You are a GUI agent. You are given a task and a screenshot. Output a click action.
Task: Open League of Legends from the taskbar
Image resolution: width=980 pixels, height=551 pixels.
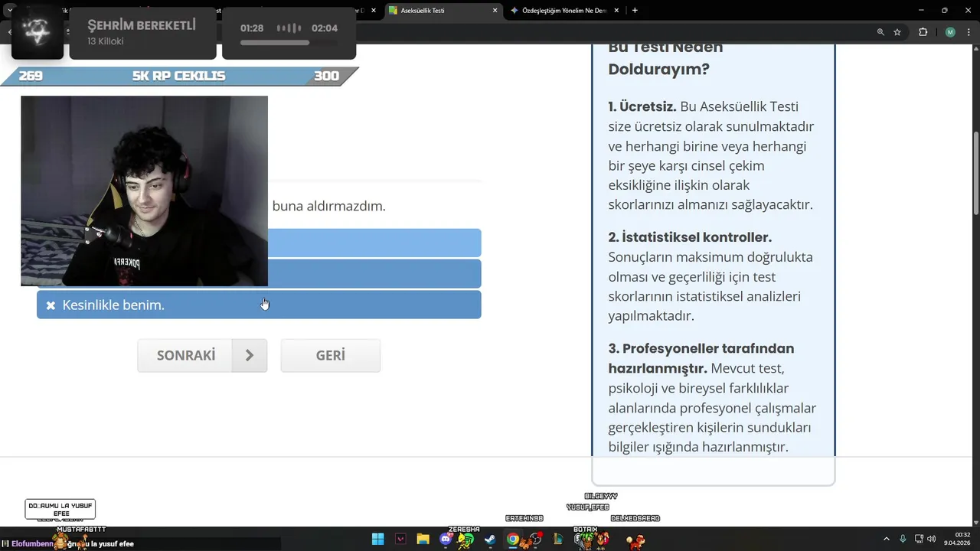pyautogui.click(x=558, y=540)
